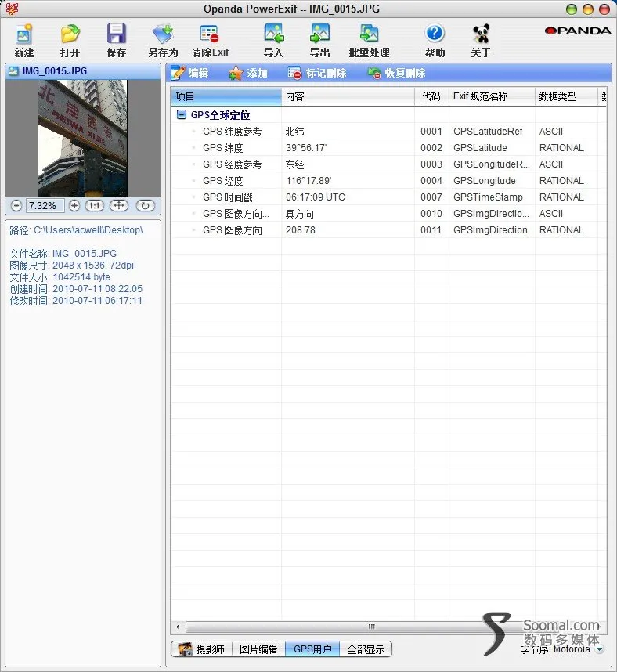
Task: Click the value 39°56.17'
Action: [x=306, y=148]
